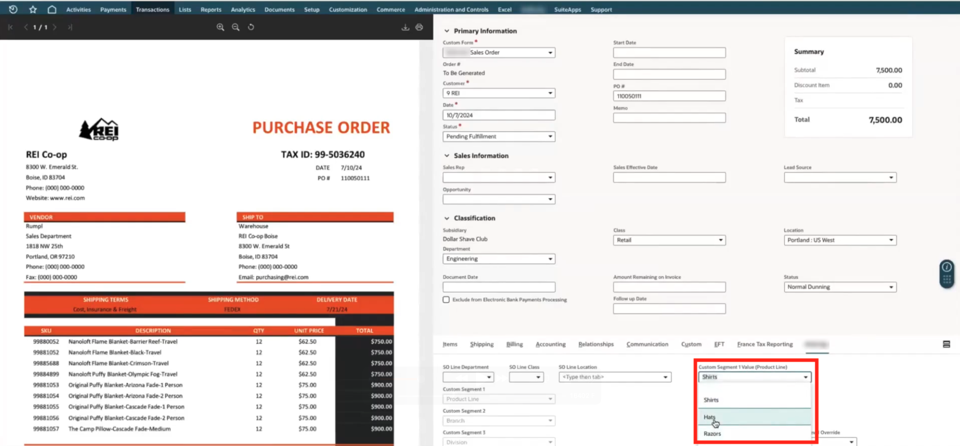Screen dimensions: 960x446
Task: Go to the Home icon
Action: click(52, 9)
